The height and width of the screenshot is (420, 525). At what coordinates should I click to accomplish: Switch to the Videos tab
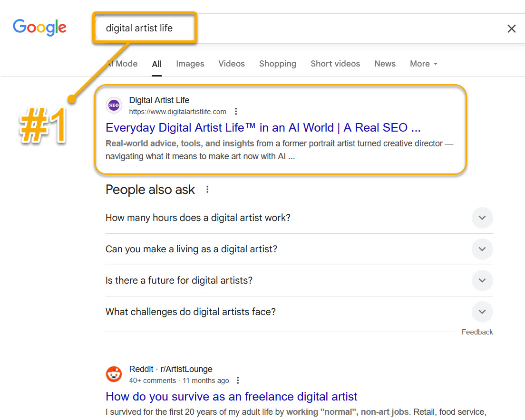[x=232, y=64]
